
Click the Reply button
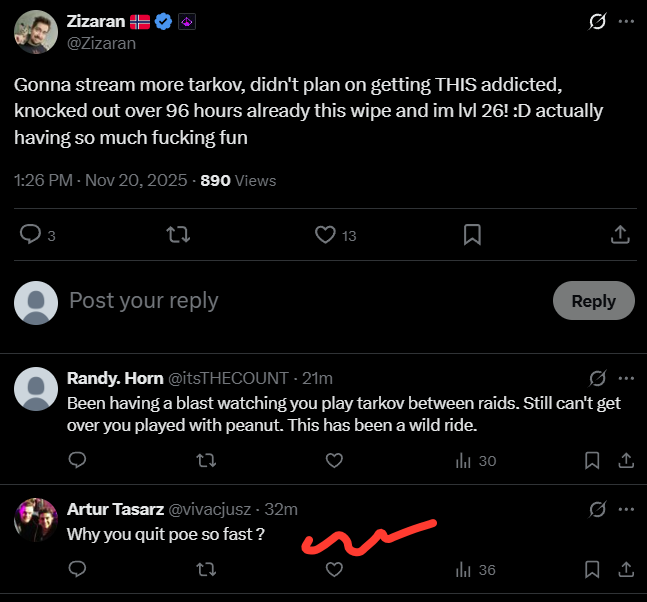(593, 301)
